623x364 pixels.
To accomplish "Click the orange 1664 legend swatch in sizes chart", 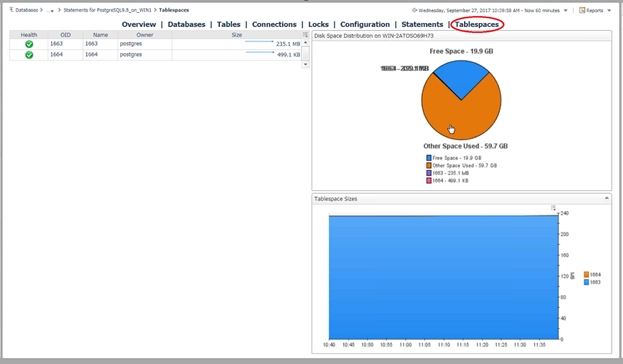I will (586, 275).
